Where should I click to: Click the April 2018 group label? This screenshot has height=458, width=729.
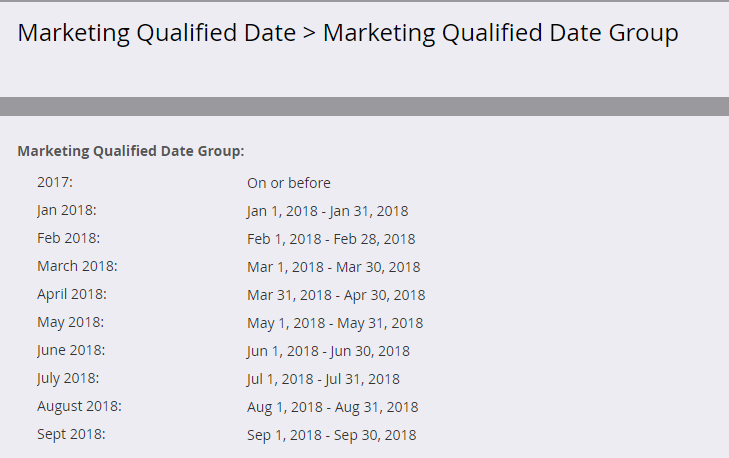(72, 294)
